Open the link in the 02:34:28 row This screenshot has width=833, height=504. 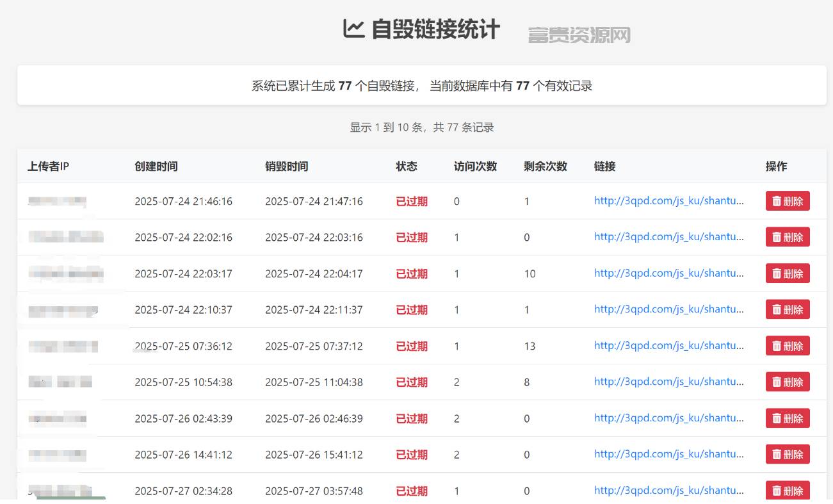(x=669, y=490)
